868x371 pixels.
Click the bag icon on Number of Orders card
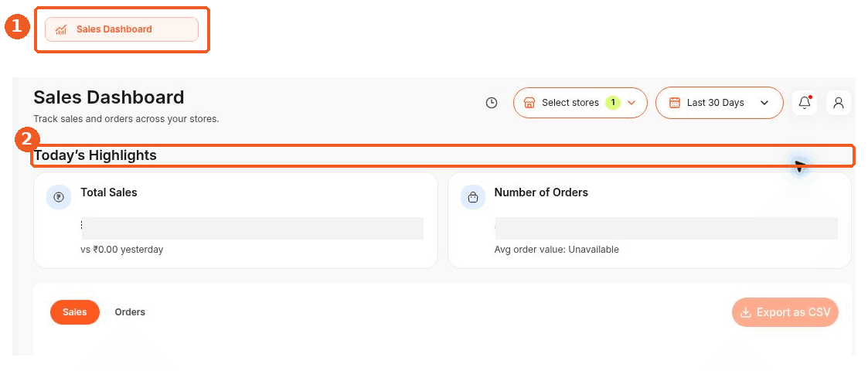(473, 197)
